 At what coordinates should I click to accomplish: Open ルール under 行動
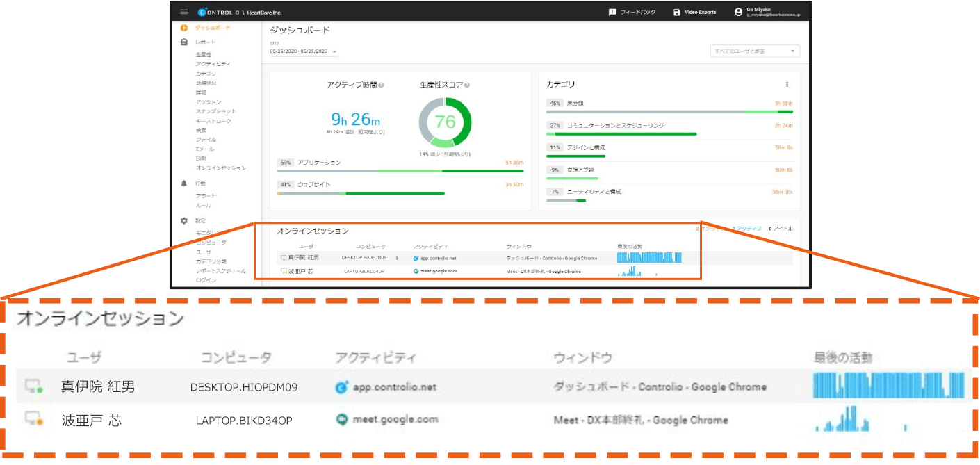click(204, 206)
